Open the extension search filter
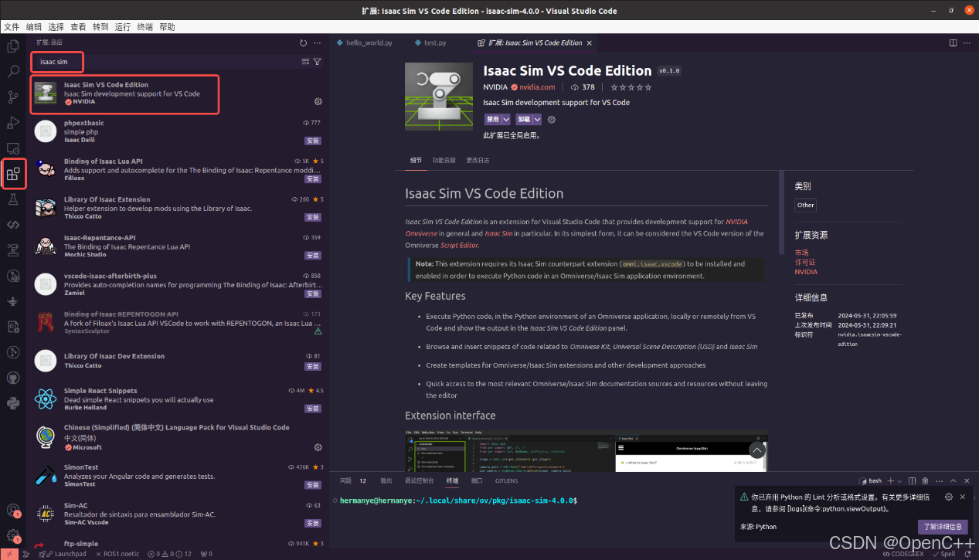The width and height of the screenshot is (979, 560). coord(317,62)
